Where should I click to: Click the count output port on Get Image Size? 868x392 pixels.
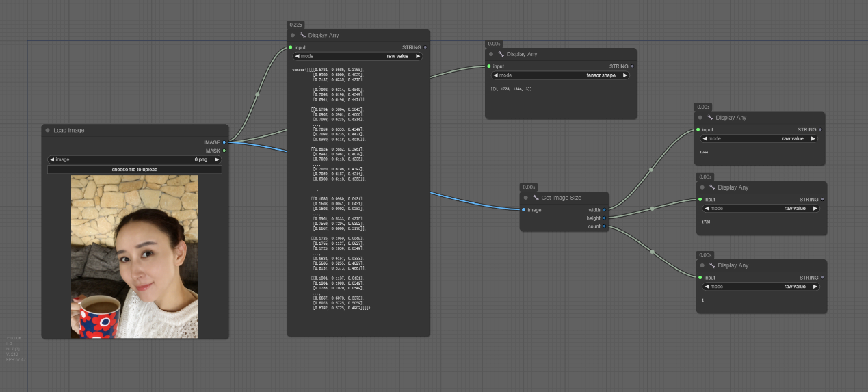(x=604, y=226)
